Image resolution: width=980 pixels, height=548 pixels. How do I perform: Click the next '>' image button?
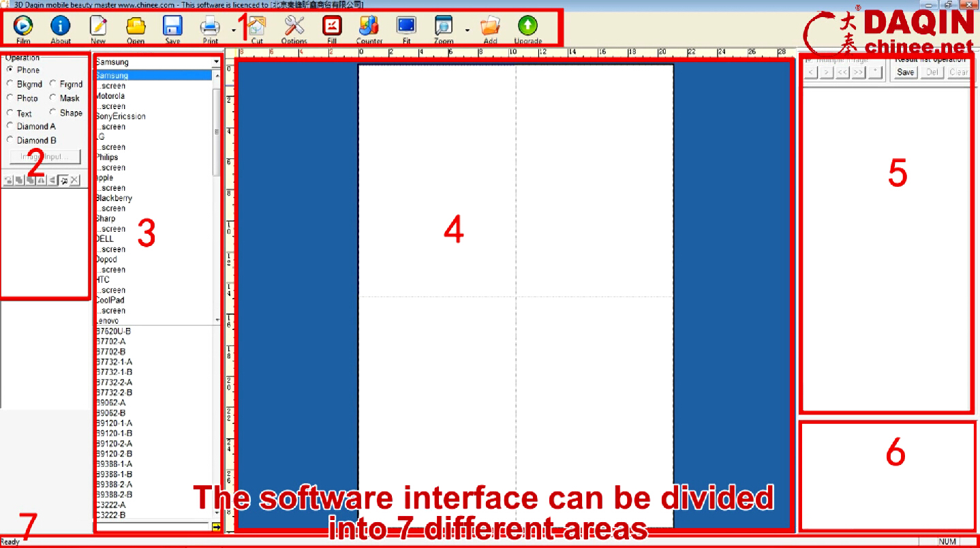[827, 72]
